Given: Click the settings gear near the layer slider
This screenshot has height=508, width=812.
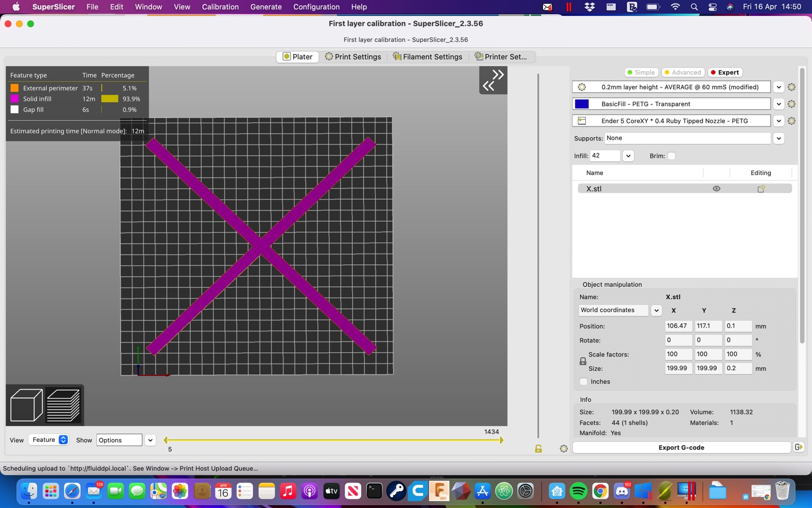Looking at the screenshot, I should point(564,448).
